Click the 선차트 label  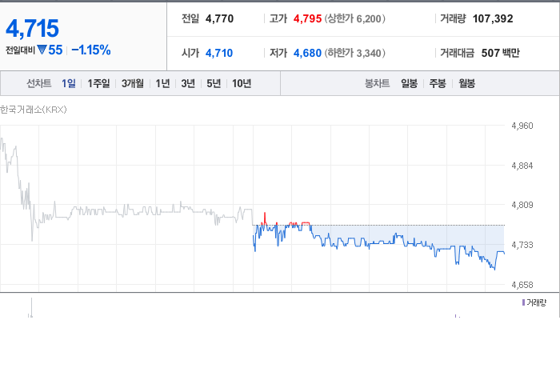click(39, 83)
